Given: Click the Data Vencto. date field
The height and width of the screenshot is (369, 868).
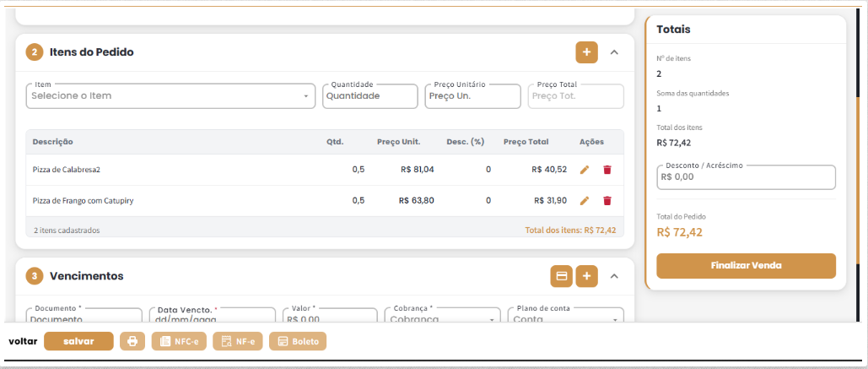Looking at the screenshot, I should pos(213,315).
